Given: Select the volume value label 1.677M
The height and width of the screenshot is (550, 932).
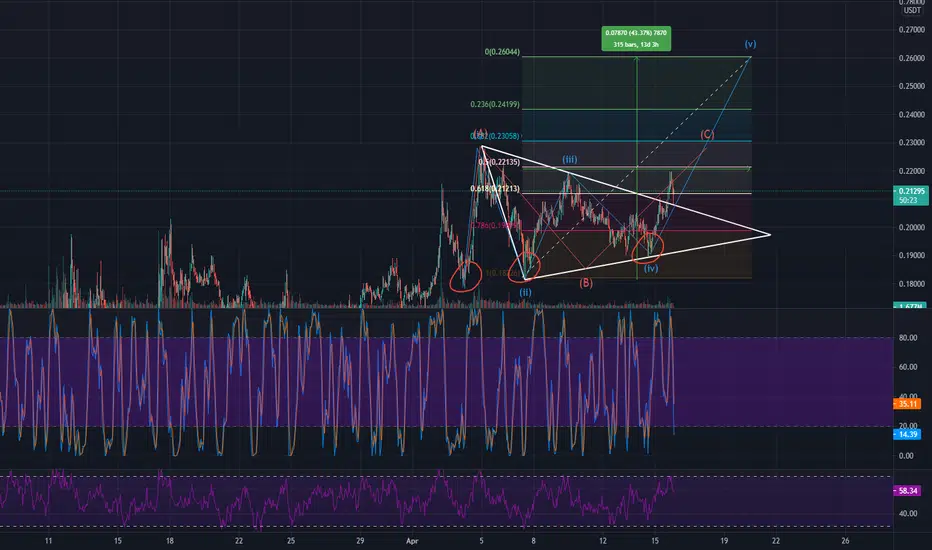Looking at the screenshot, I should (910, 306).
